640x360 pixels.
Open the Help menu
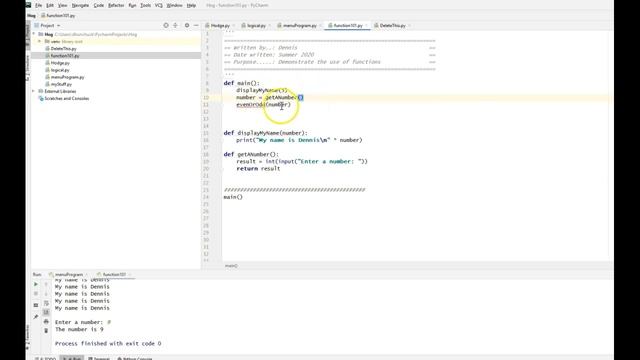(x=191, y=5)
